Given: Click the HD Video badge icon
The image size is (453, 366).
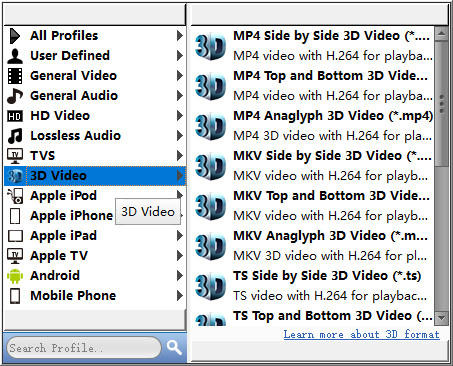Looking at the screenshot, I should (15, 116).
